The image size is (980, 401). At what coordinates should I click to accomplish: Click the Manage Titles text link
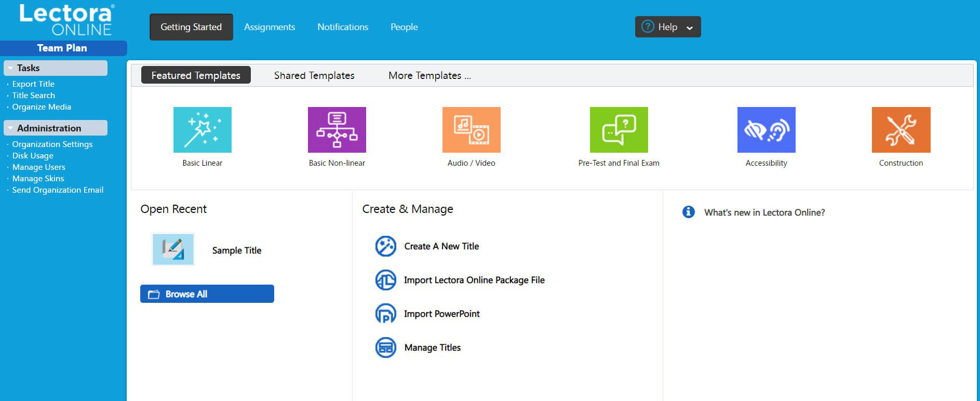(x=433, y=347)
